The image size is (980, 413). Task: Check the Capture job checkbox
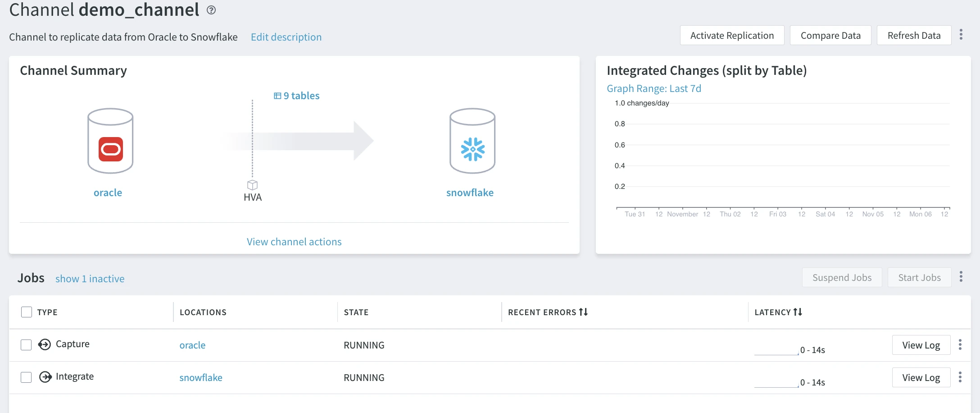coord(26,345)
